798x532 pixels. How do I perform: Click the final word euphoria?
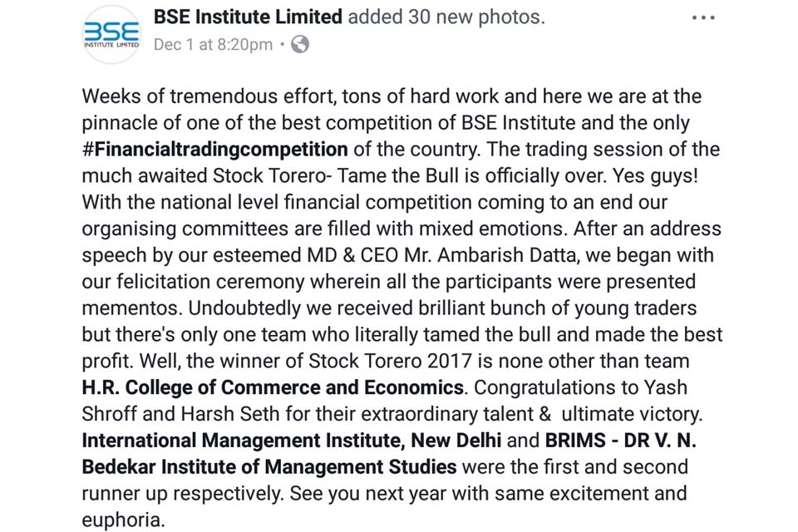(121, 520)
